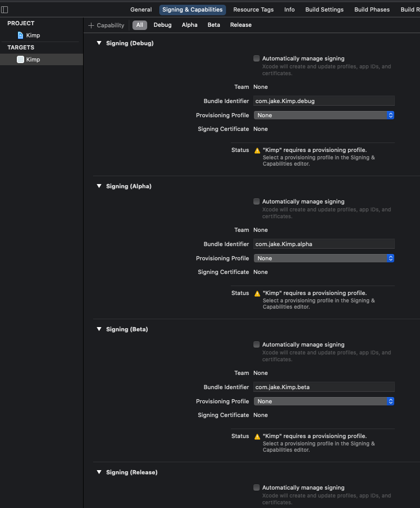Select the Signing & Capabilities tab
Image resolution: width=420 pixels, height=508 pixels.
[192, 9]
